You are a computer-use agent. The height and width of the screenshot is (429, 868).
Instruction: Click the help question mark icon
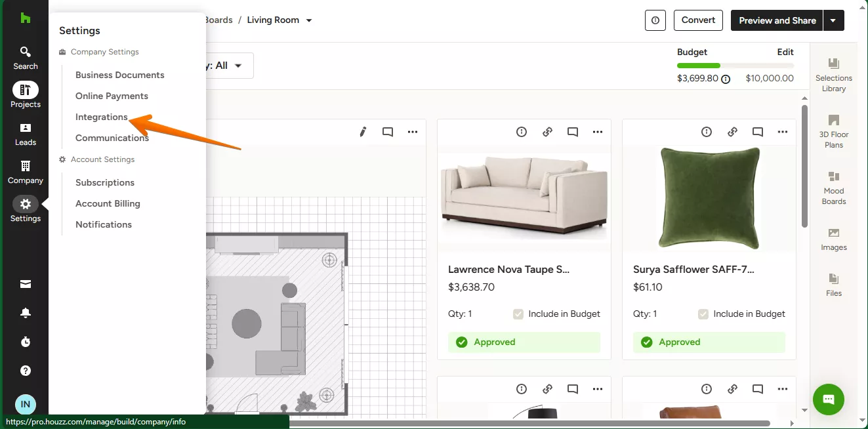26,371
